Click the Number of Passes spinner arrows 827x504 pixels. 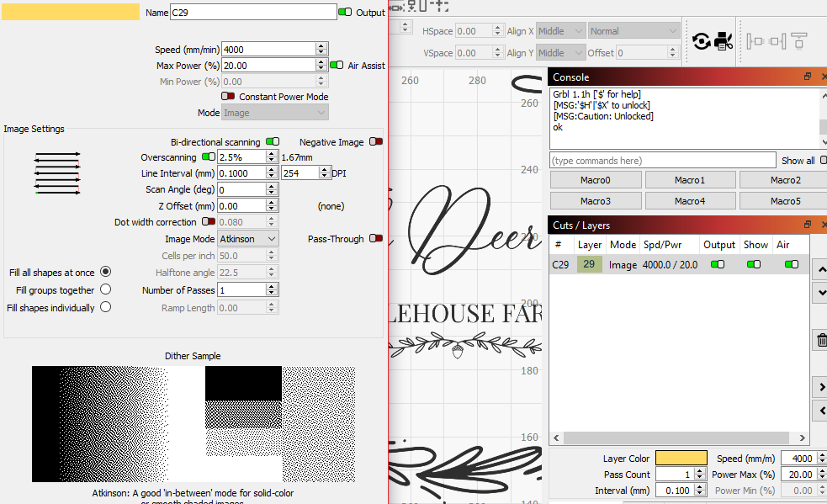coord(271,289)
